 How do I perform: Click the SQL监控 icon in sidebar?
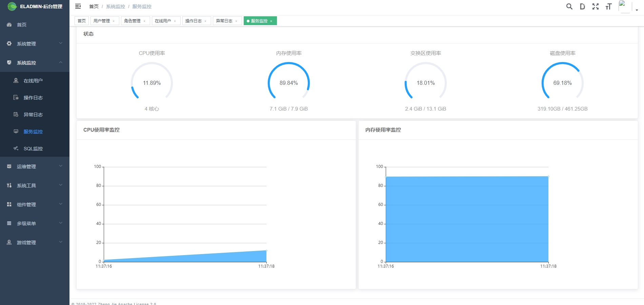pyautogui.click(x=16, y=149)
